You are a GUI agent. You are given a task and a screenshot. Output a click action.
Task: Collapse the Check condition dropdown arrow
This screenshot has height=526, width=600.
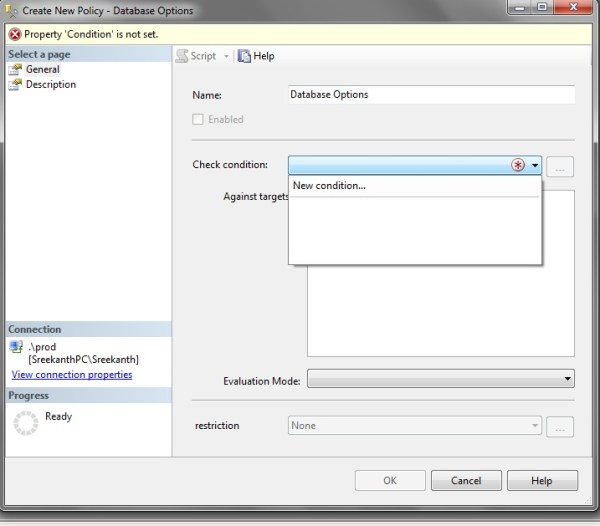(536, 166)
